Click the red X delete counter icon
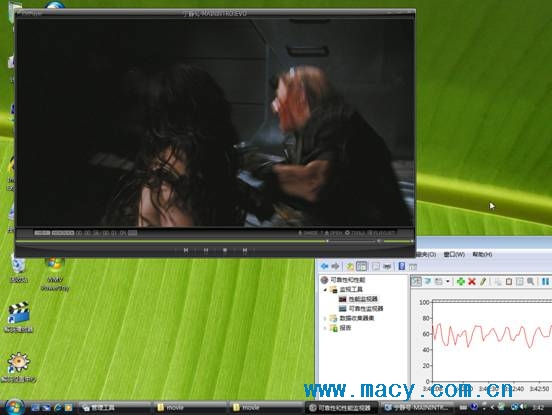Screen dimensions: 552x415 (472, 281)
